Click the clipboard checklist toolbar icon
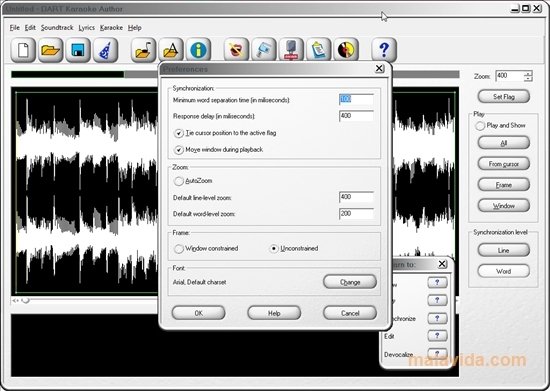The image size is (550, 391). (x=318, y=50)
